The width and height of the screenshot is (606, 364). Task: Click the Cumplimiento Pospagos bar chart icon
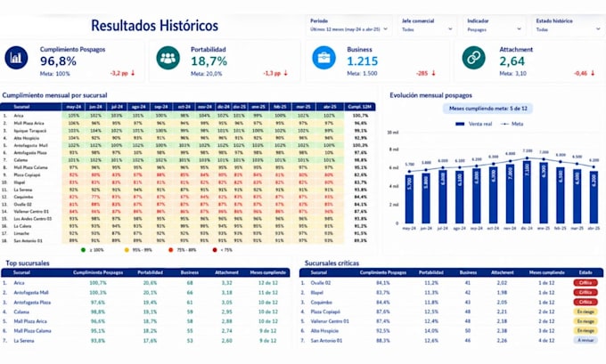tap(16, 58)
